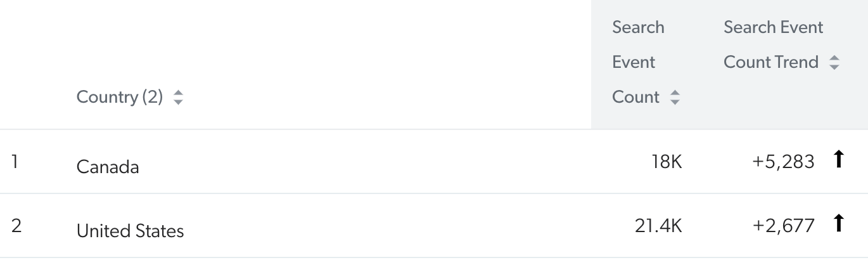Click the up arrow in United States row
The image size is (868, 260).
tap(838, 224)
